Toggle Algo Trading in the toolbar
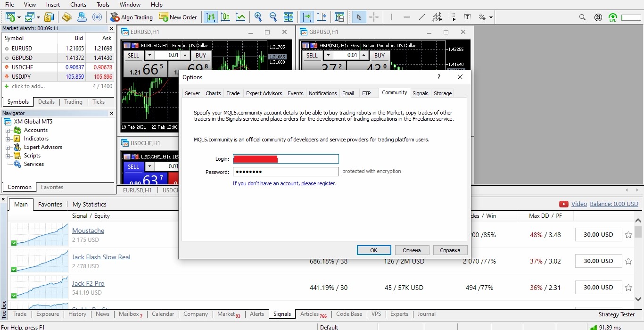The image size is (644, 330). click(132, 17)
